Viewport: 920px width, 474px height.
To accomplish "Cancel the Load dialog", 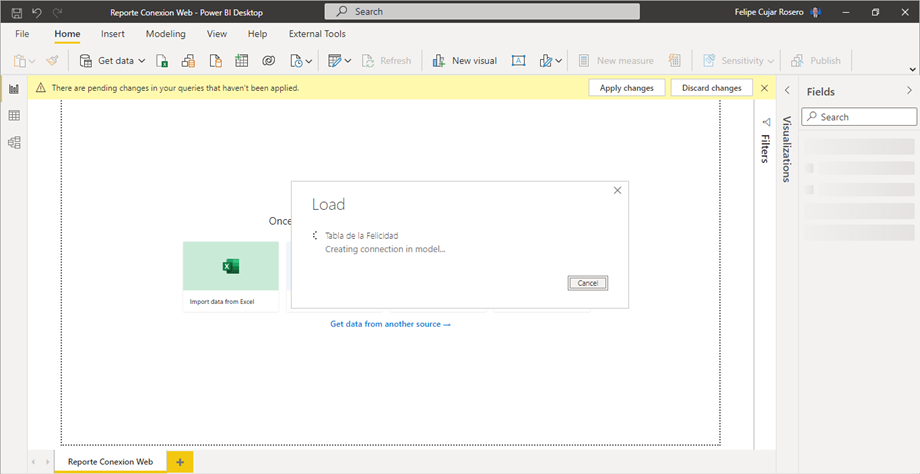I will (588, 283).
